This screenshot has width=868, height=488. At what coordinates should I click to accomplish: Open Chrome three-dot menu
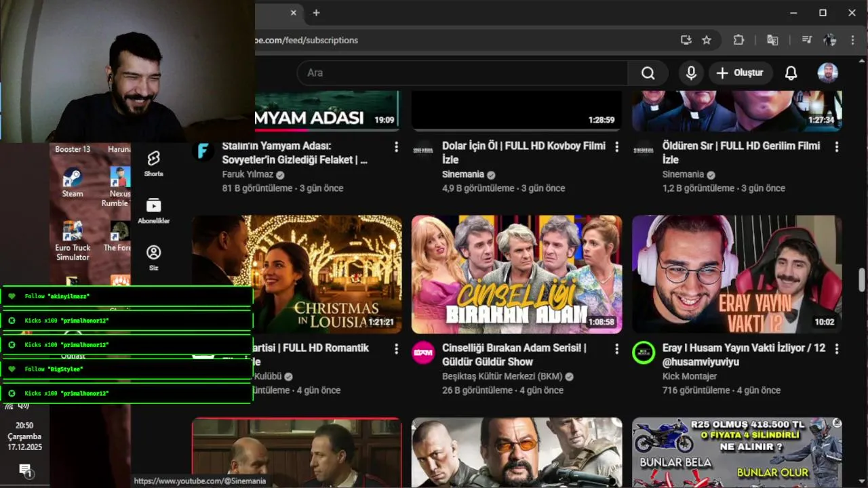click(x=852, y=40)
